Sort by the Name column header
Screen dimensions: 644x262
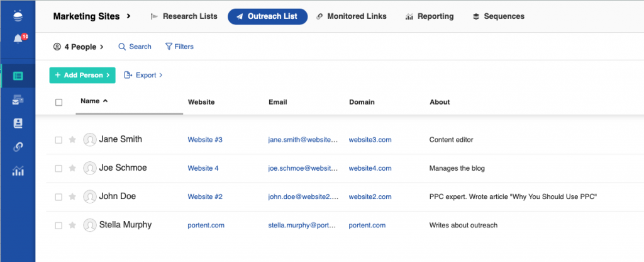94,101
